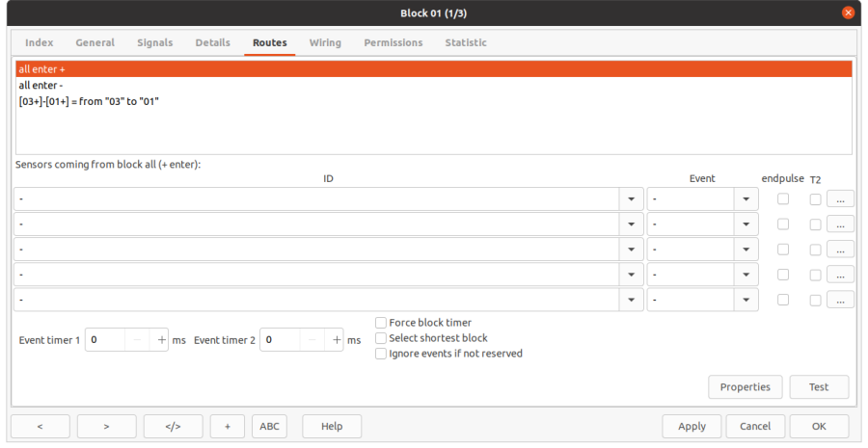
Task: Enable Force block timer checkbox
Action: 381,323
